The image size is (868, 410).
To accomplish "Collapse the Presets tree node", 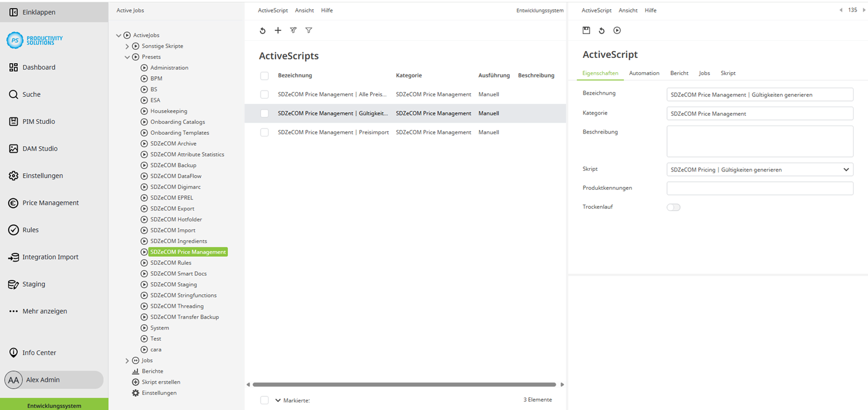I will (127, 57).
